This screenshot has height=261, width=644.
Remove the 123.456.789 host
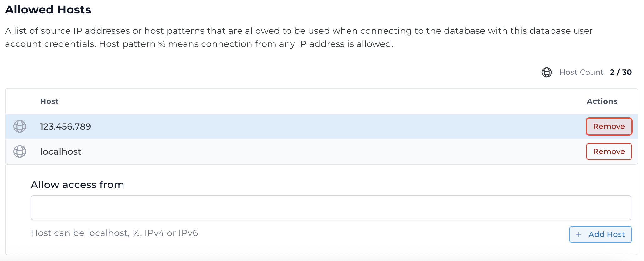point(609,126)
